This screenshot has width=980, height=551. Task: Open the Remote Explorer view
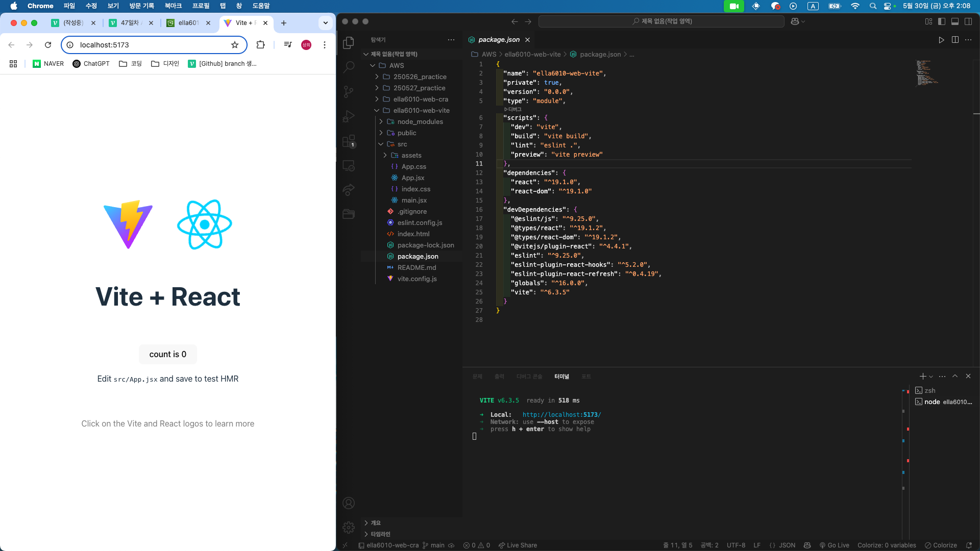pos(349,166)
